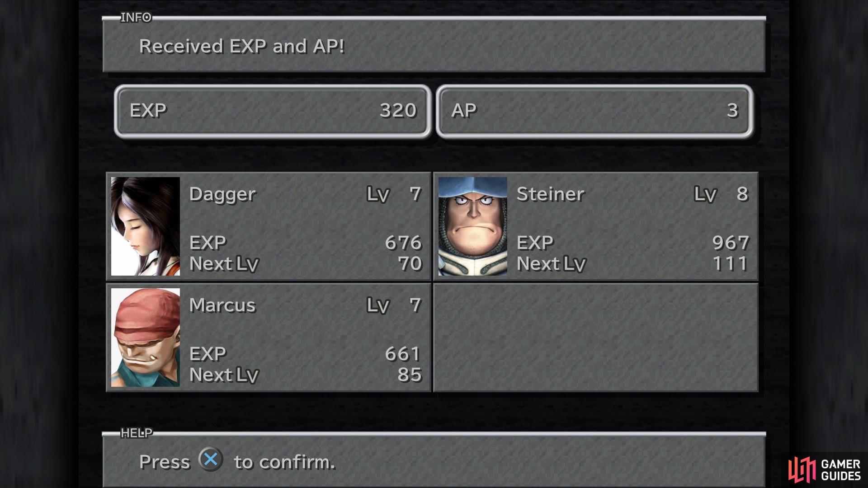Screen dimensions: 868x488
Task: Click the blue X confirm button icon
Action: [211, 460]
